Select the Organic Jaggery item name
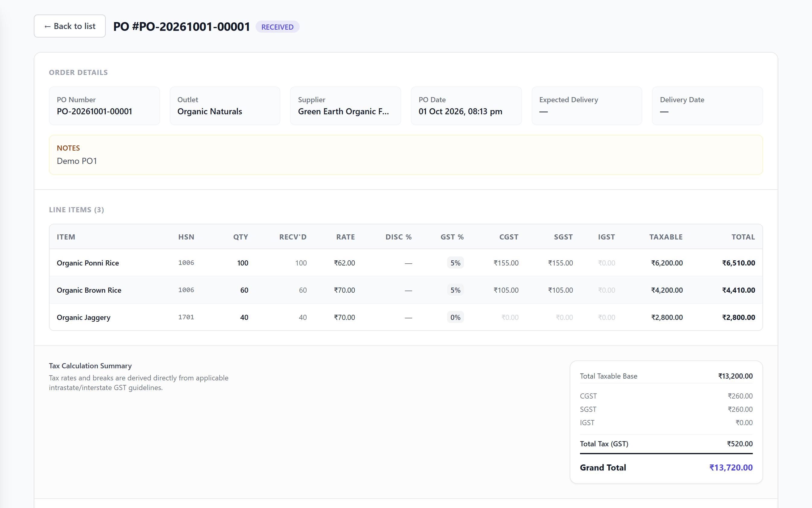 84,317
